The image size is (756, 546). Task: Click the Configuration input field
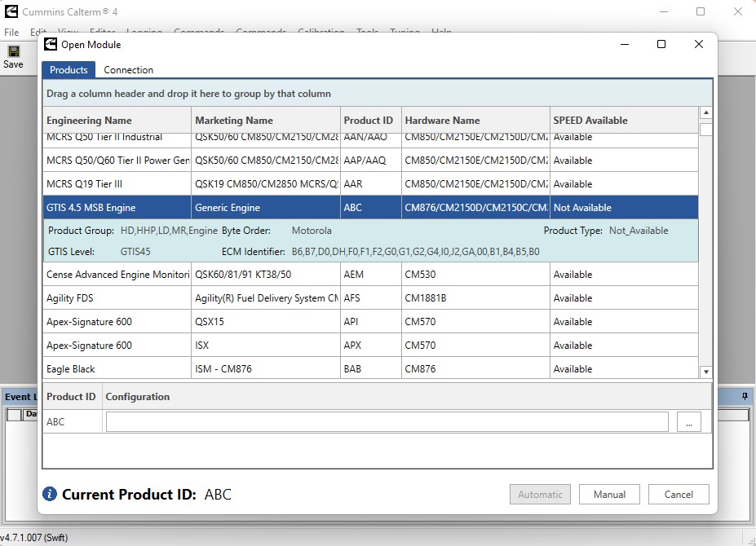pos(387,422)
